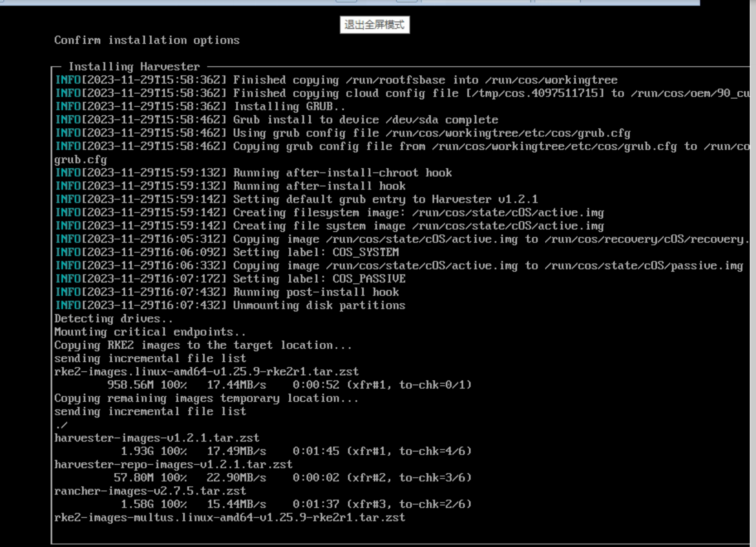The image size is (756, 547).
Task: Click the 'Copying image' line ending in recovery
Action: [402, 239]
